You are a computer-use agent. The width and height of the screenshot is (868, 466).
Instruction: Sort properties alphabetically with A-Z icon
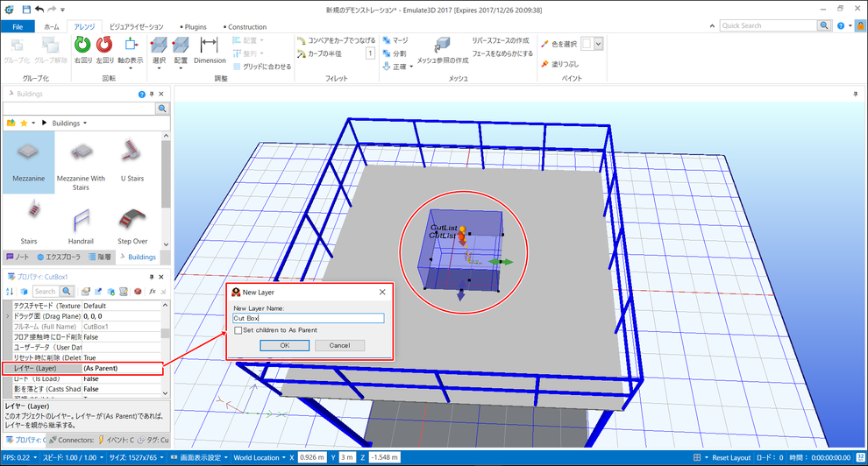[x=10, y=292]
